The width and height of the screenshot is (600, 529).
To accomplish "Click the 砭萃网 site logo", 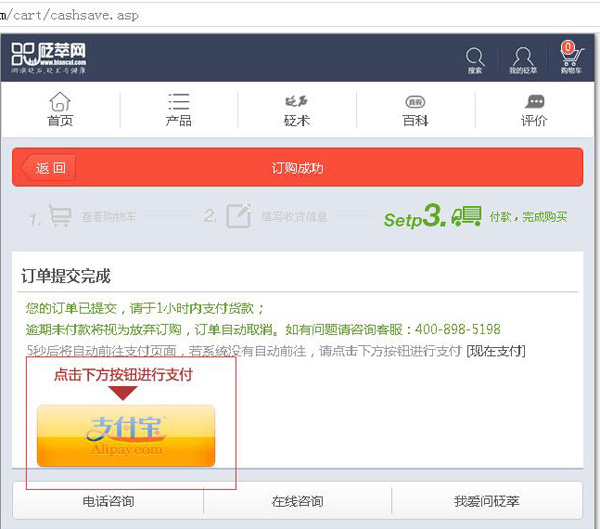I will [49, 57].
